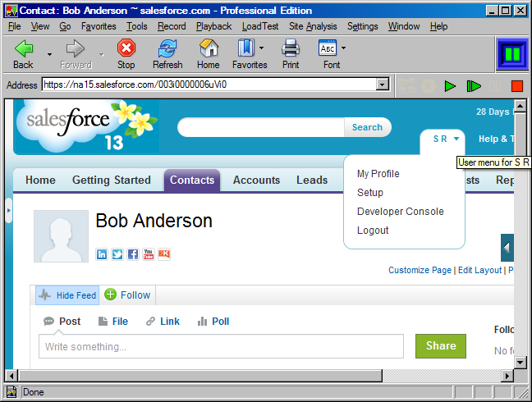Image resolution: width=532 pixels, height=402 pixels.
Task: Open Developer Console from user menu
Action: click(x=401, y=212)
